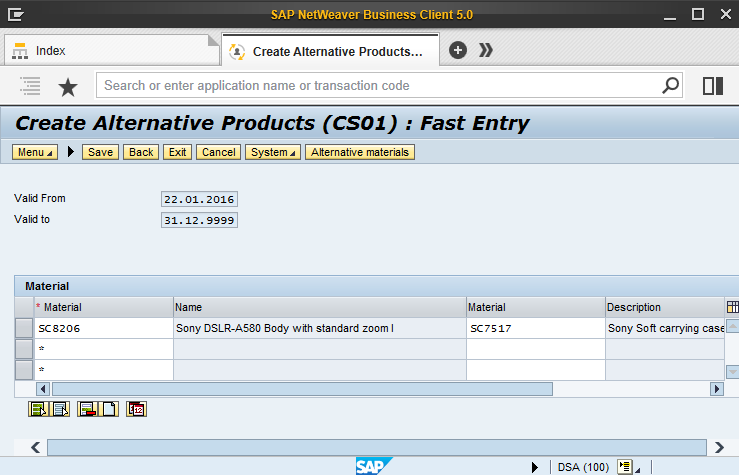Image resolution: width=739 pixels, height=475 pixels.
Task: Click the new entries blank page icon
Action: (x=109, y=409)
